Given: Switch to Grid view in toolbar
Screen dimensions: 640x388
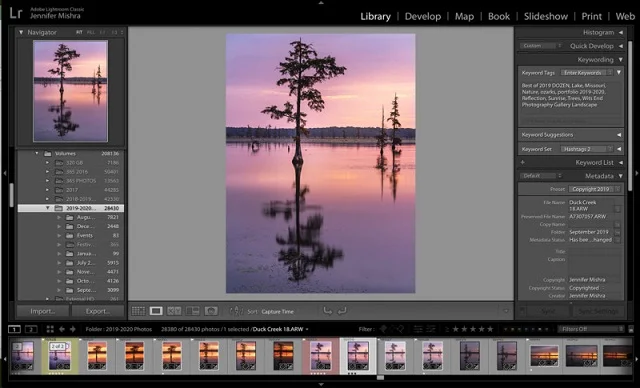Looking at the screenshot, I should click(x=138, y=311).
